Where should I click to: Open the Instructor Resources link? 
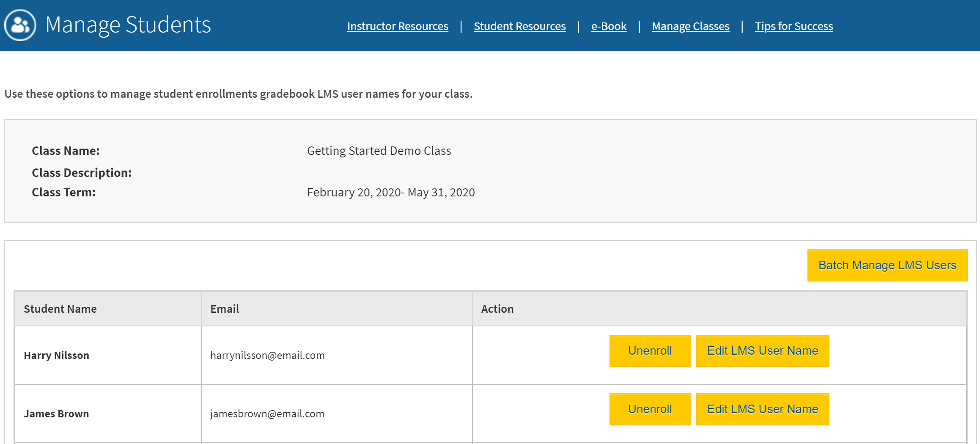click(x=398, y=26)
